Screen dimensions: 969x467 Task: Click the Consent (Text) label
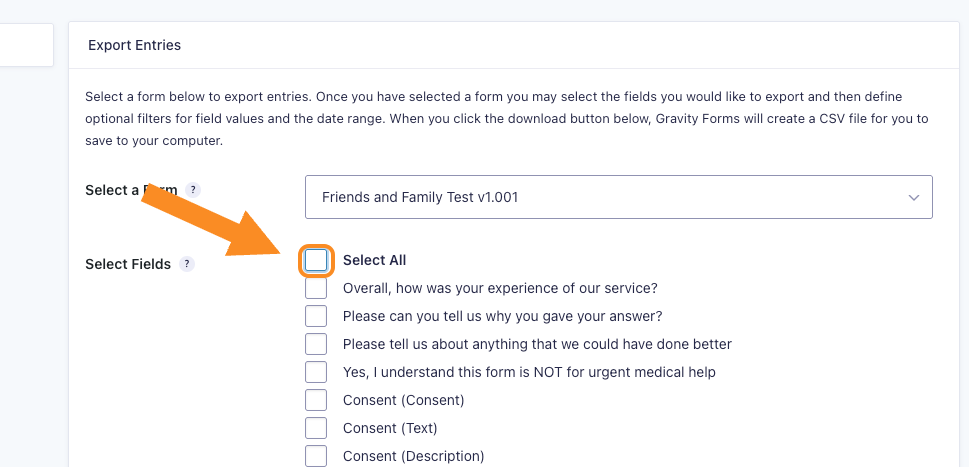(390, 428)
